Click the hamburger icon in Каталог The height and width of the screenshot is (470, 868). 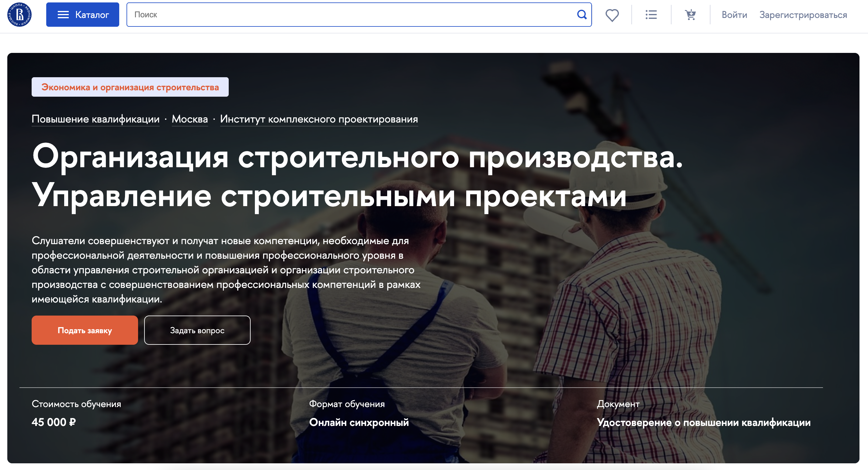(63, 15)
